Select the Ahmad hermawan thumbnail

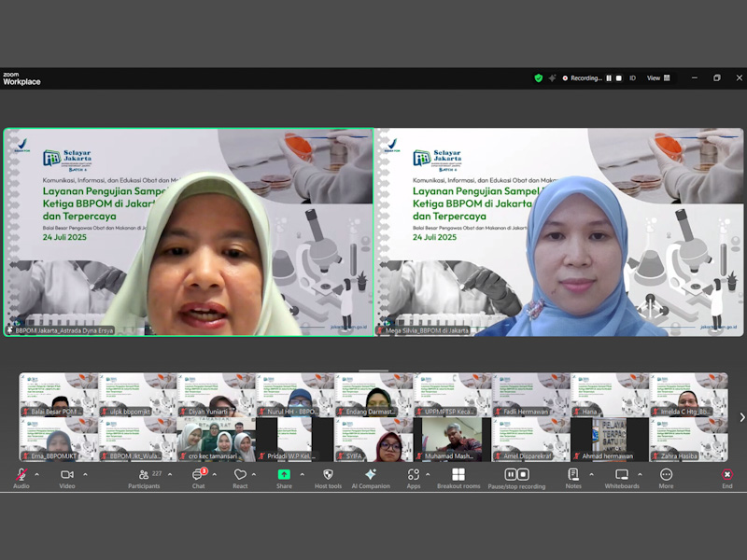click(610, 440)
